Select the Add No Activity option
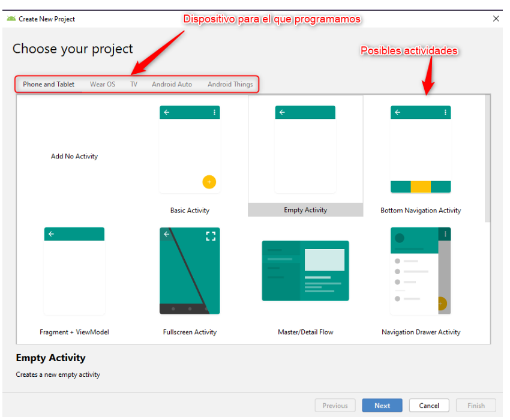The width and height of the screenshot is (510, 420). click(x=74, y=157)
